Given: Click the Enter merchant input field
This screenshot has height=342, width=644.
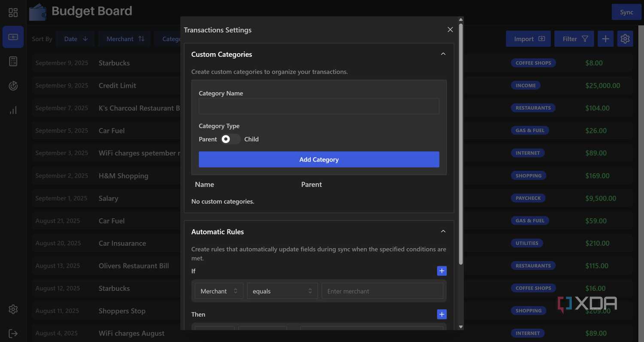Looking at the screenshot, I should pyautogui.click(x=383, y=291).
